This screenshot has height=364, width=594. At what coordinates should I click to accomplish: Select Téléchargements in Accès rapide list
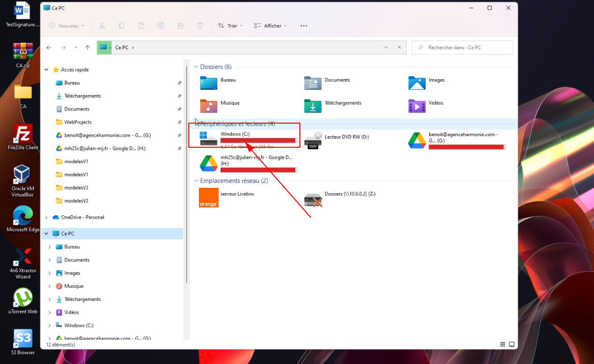click(x=83, y=96)
